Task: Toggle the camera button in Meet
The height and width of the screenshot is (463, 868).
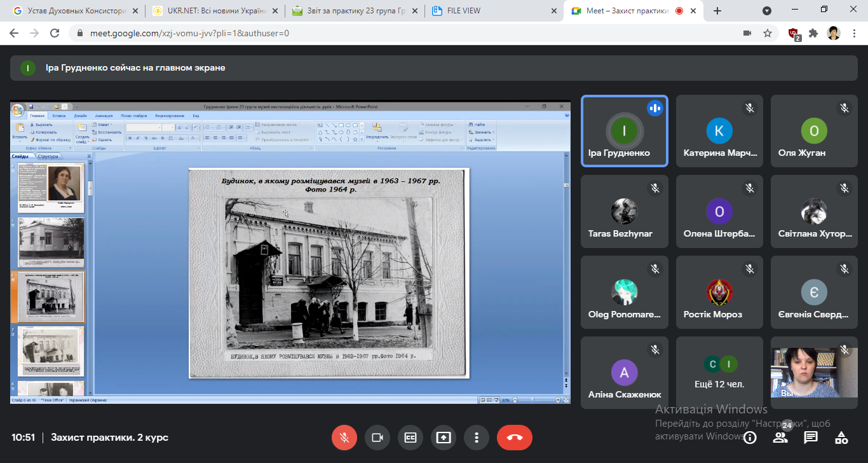Action: pos(377,438)
